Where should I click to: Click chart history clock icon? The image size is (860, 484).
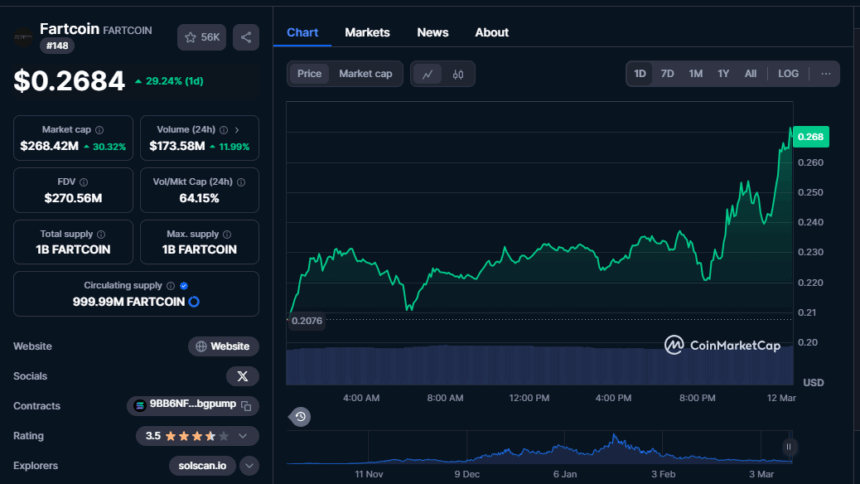pos(300,417)
